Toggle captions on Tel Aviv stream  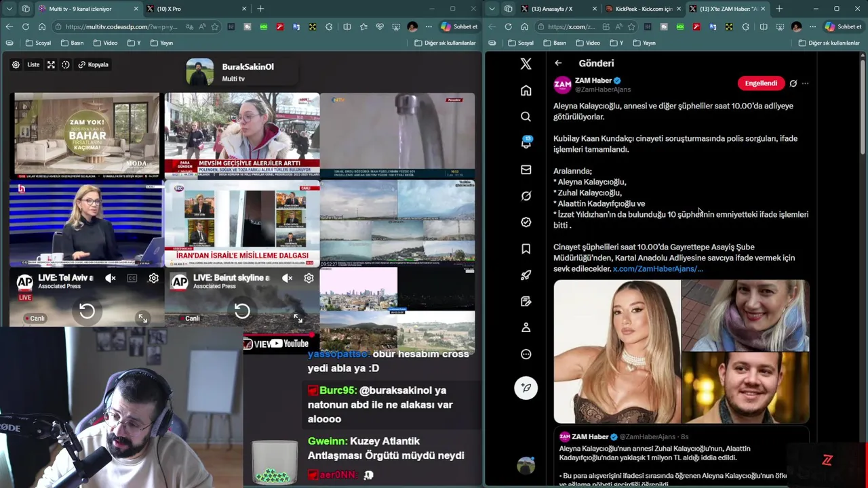(132, 278)
